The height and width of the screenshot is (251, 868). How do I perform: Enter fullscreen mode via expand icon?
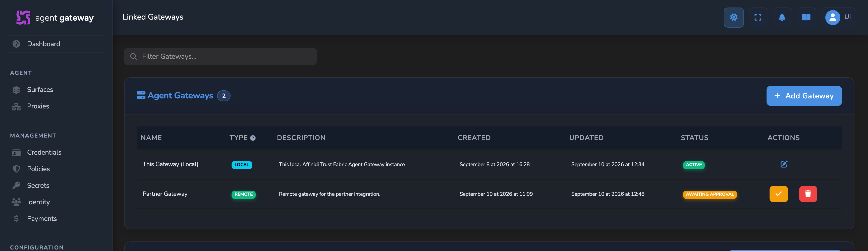758,17
